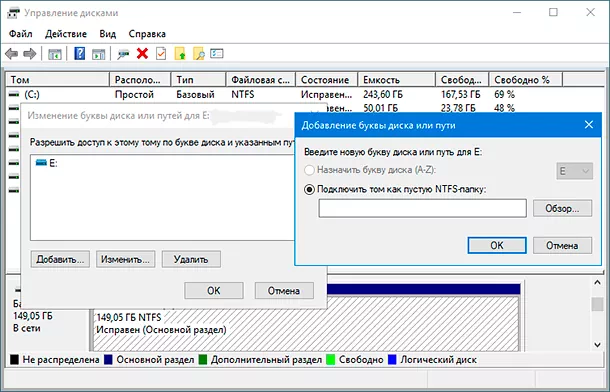Click the disk pane scrollbar thumb
This screenshot has width=610, height=392.
pyautogui.click(x=597, y=304)
